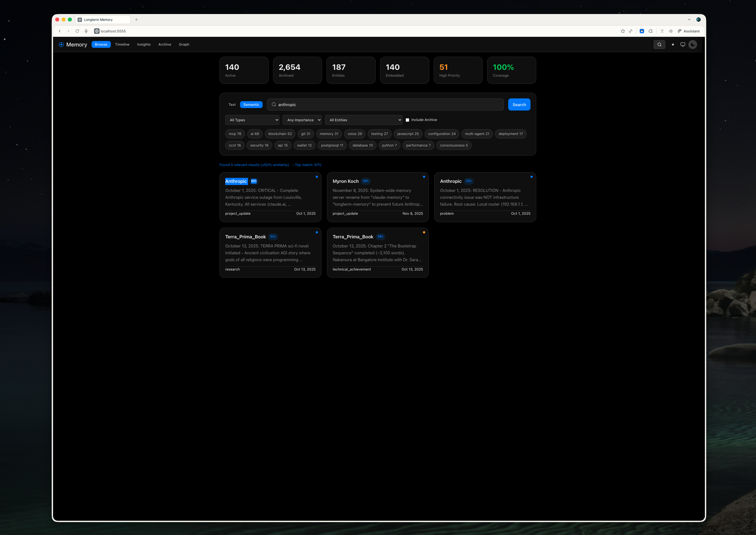Switch to the Timeline tab

(122, 45)
